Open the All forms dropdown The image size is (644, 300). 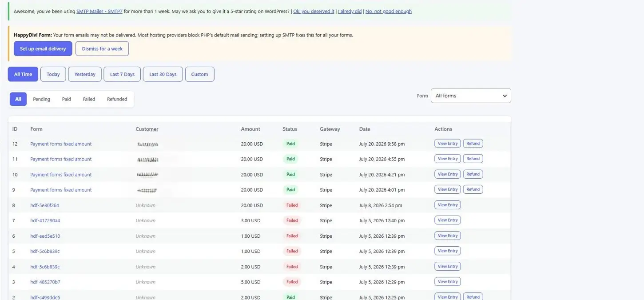pyautogui.click(x=471, y=96)
